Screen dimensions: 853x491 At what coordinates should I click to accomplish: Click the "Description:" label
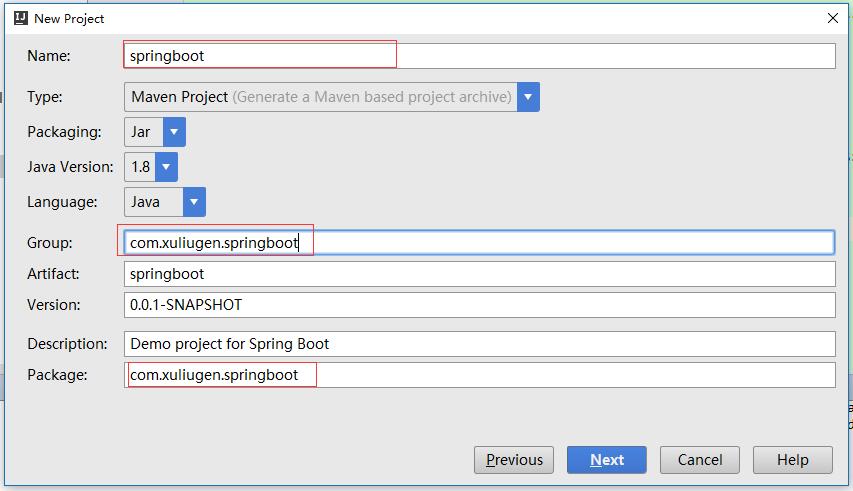click(67, 344)
